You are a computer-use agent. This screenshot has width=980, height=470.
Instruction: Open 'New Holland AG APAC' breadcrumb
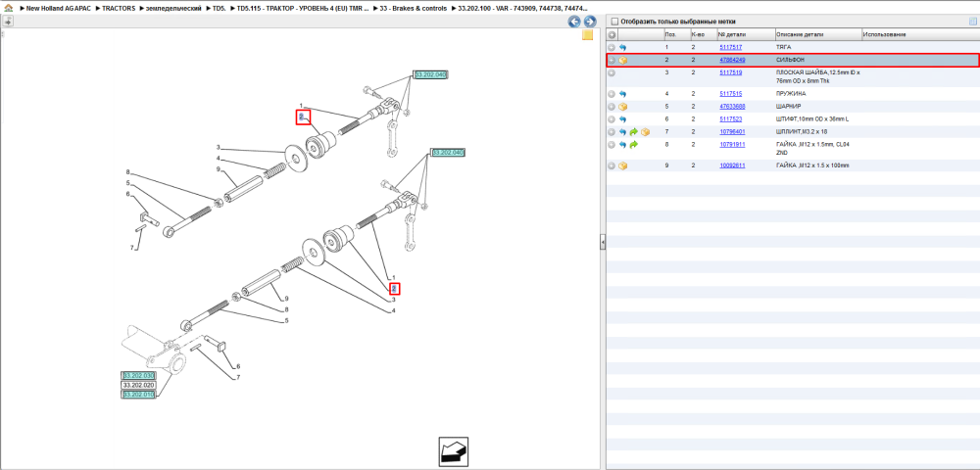(60, 9)
